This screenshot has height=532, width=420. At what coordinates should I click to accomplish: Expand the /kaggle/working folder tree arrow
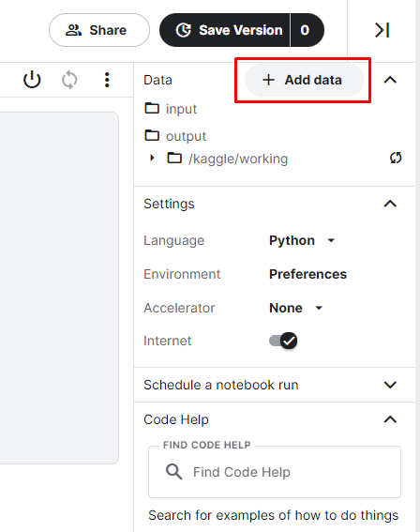(x=152, y=158)
